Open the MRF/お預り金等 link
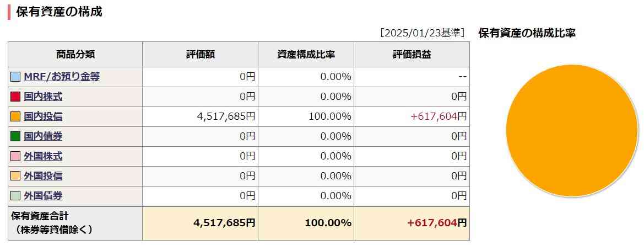The height and width of the screenshot is (245, 644). 62,77
